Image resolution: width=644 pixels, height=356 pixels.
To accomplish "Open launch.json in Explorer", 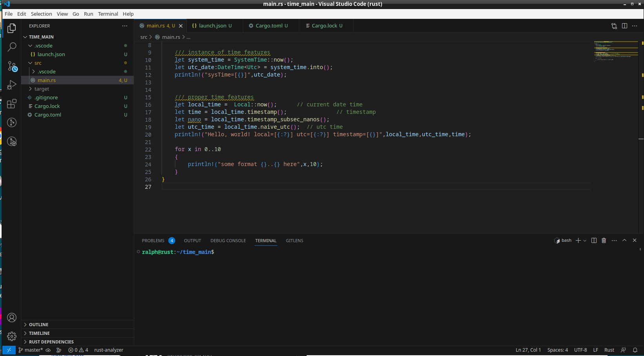I will 51,55.
